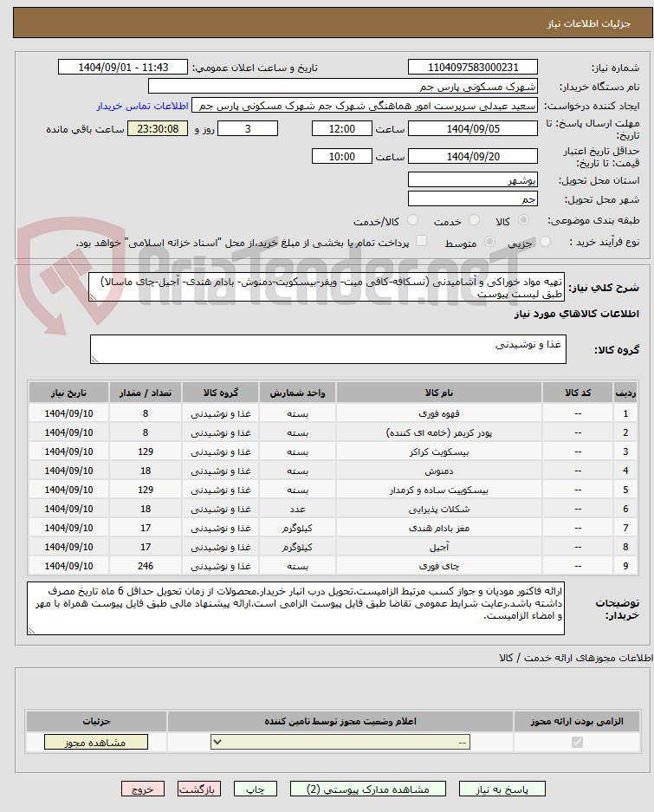Click the remaining days field showing 3

point(248,129)
